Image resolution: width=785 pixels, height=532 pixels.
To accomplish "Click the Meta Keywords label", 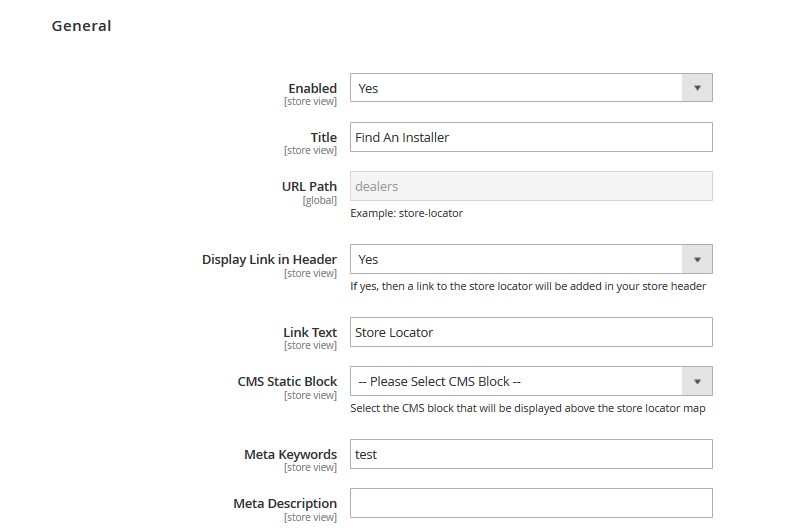I will tap(290, 455).
